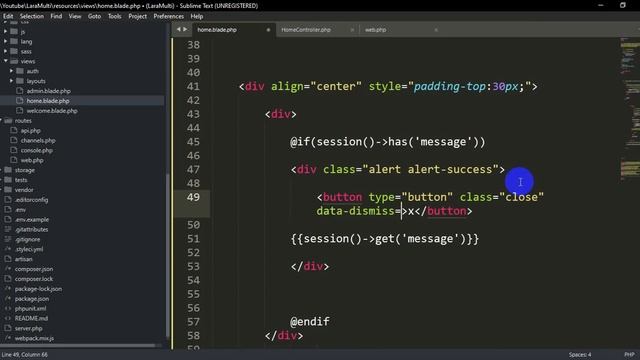
Task: Click the artisan file icon
Action: [x=8, y=259]
